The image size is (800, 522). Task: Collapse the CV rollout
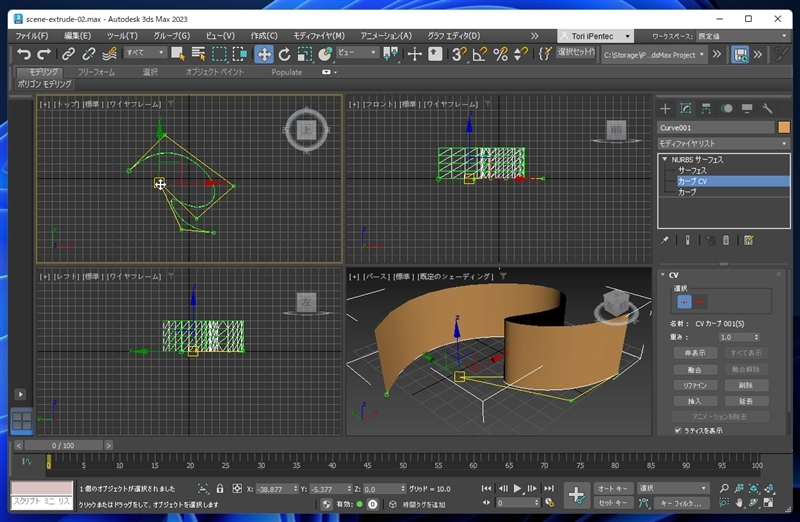click(x=663, y=275)
